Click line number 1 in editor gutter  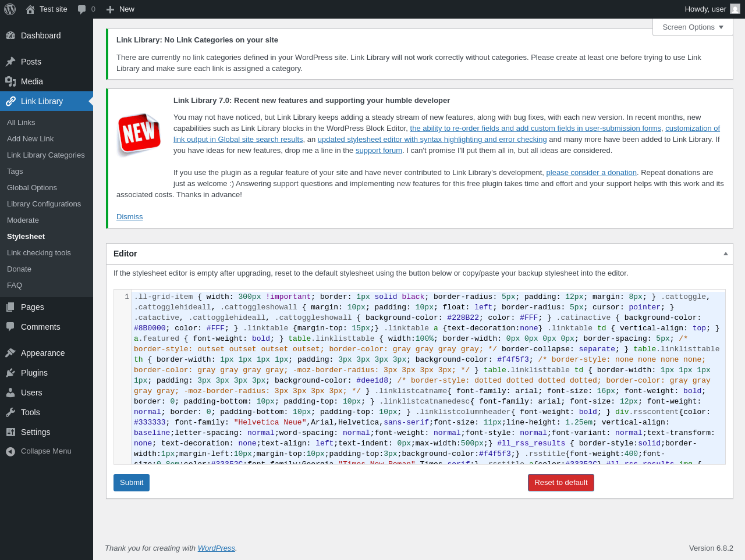(127, 297)
